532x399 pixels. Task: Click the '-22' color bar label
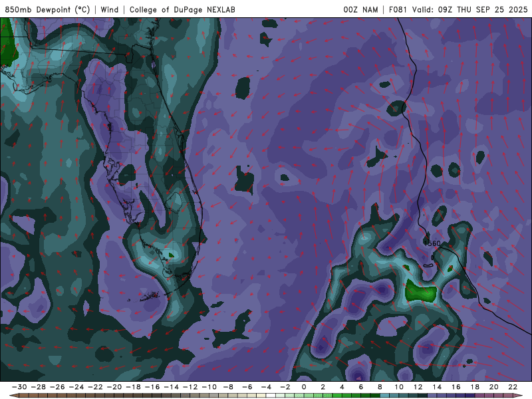coord(95,387)
